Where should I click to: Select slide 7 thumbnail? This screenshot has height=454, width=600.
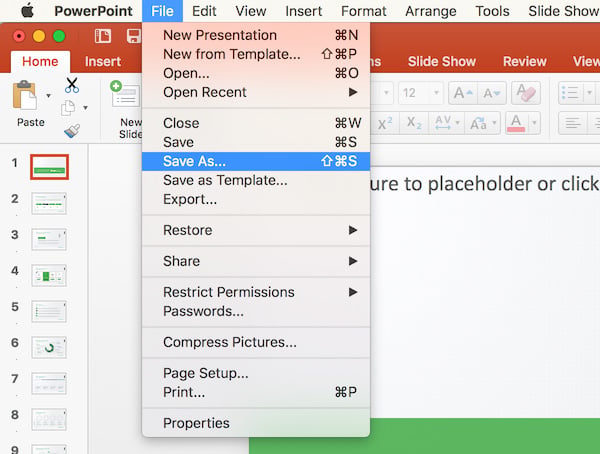click(49, 383)
